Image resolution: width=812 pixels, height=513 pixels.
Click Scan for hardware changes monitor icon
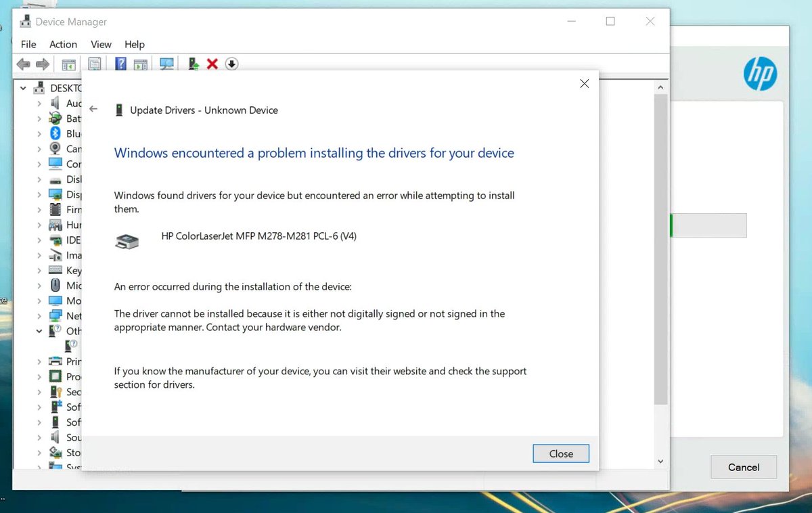point(166,64)
